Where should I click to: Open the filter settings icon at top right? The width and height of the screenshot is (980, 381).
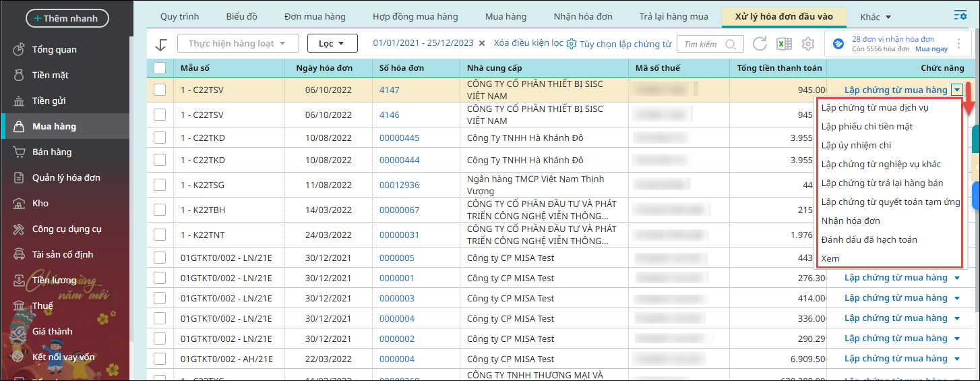[x=960, y=16]
